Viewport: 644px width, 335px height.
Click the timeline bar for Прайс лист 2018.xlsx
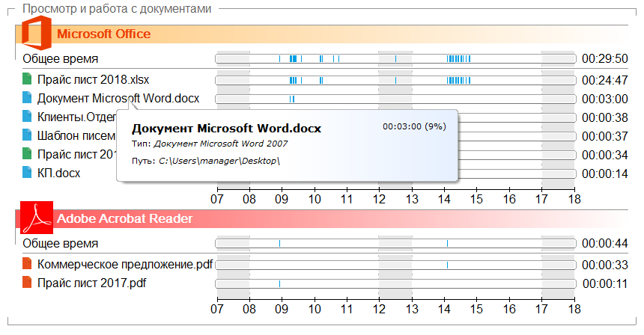[395, 80]
